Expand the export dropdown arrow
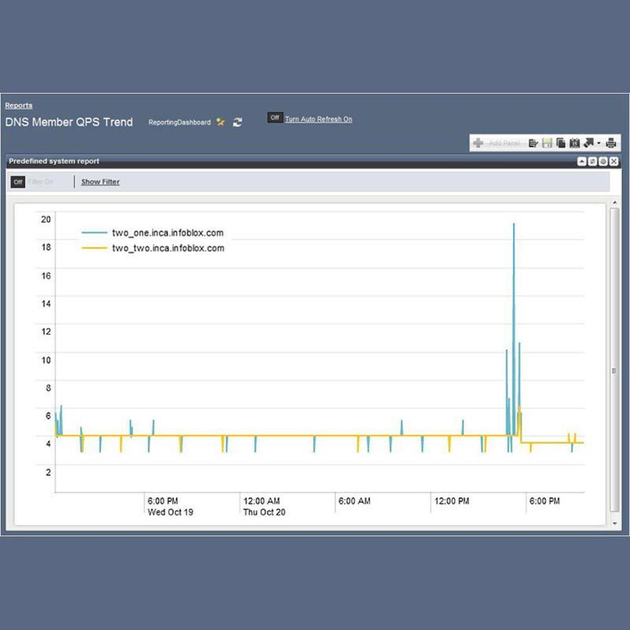 (x=599, y=143)
